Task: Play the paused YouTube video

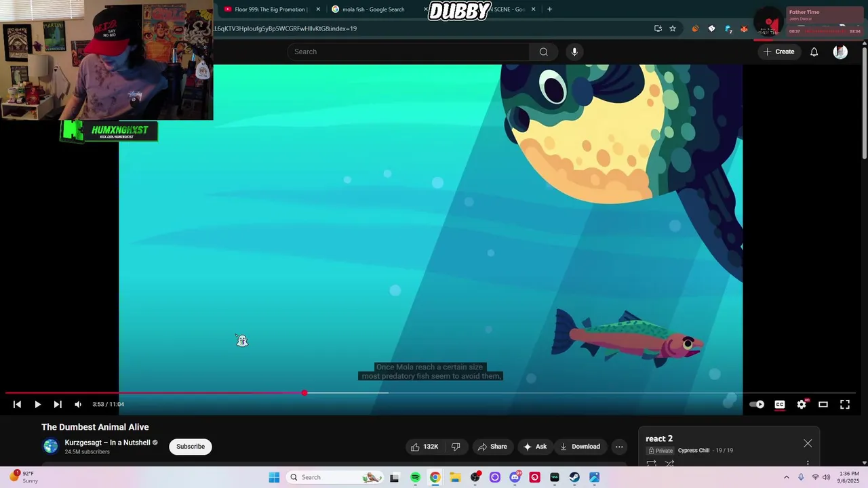Action: point(37,405)
